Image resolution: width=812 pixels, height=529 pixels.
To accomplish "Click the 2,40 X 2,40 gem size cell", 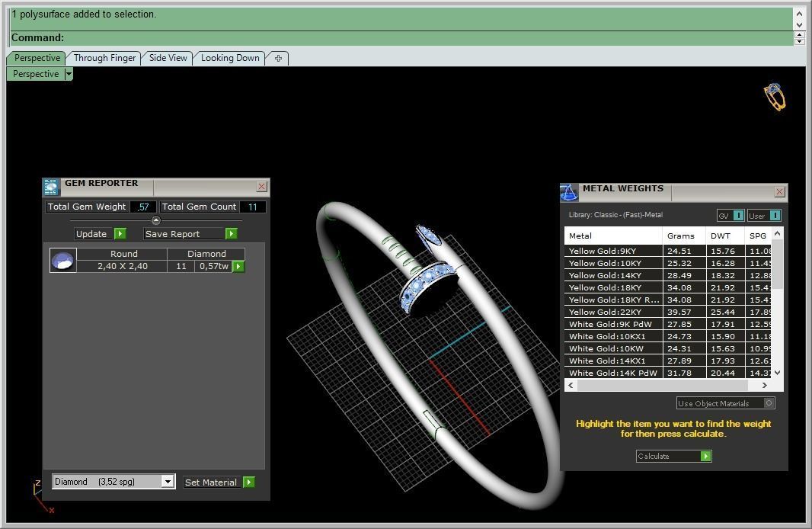I will [122, 266].
